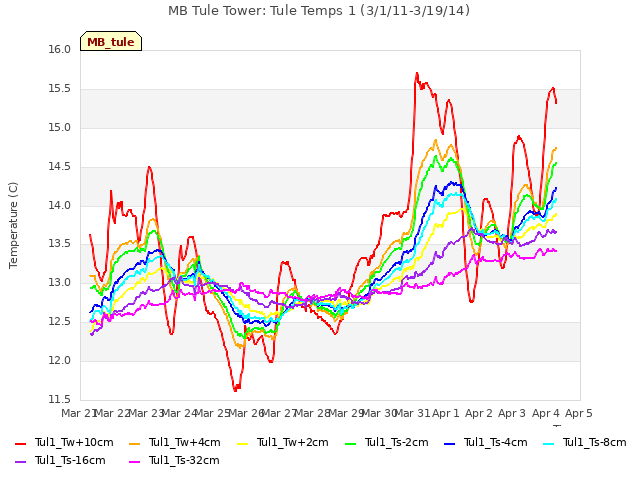Select the Tul1_Ts-2cm legend label
This screenshot has height=480, width=640.
pos(396,442)
